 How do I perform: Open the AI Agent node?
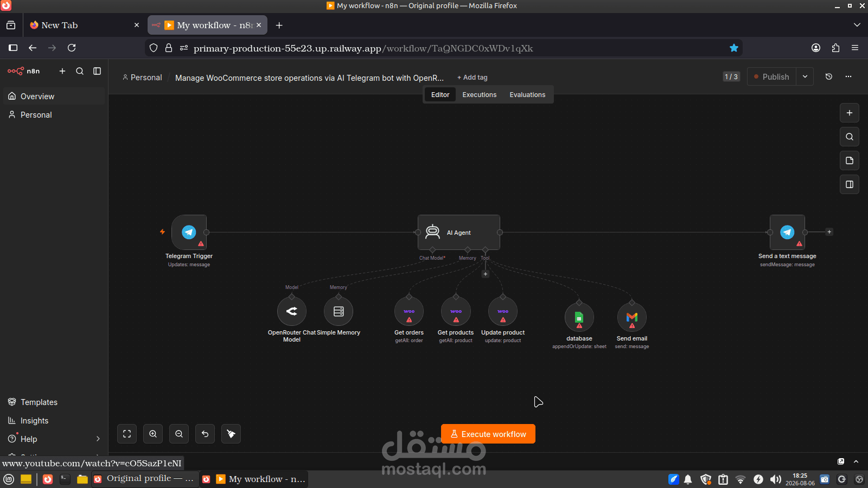tap(459, 232)
